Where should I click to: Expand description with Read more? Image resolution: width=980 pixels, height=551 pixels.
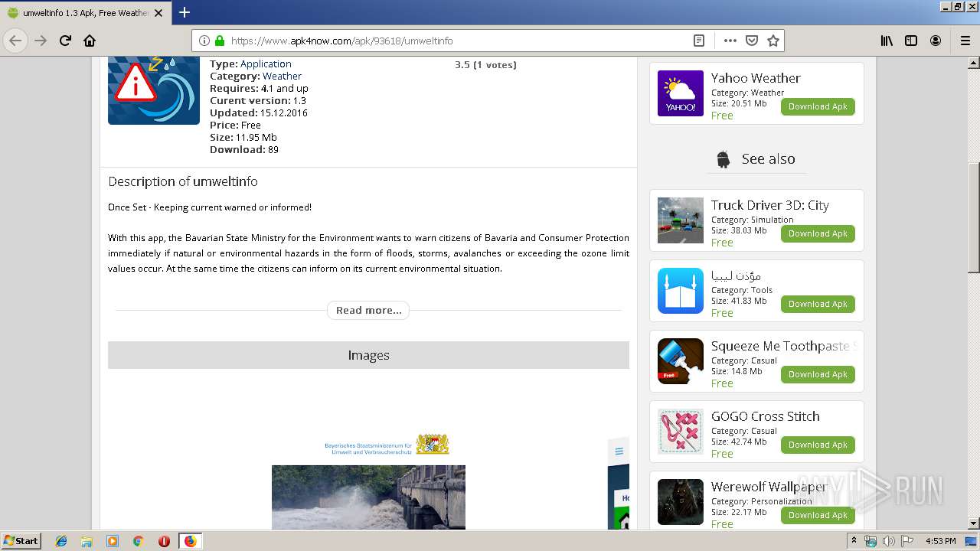click(368, 310)
